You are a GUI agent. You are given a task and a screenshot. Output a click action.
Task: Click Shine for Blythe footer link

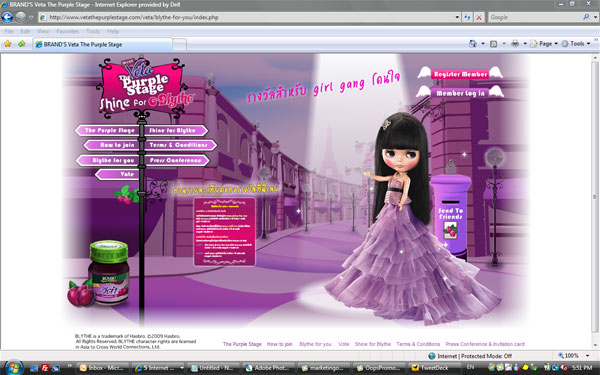pyautogui.click(x=373, y=344)
